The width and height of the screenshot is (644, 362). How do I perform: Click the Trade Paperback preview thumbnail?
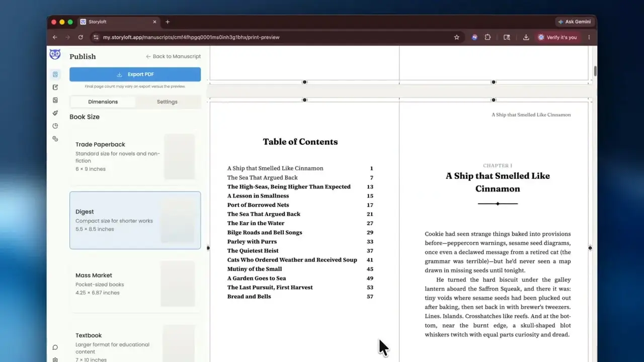179,156
